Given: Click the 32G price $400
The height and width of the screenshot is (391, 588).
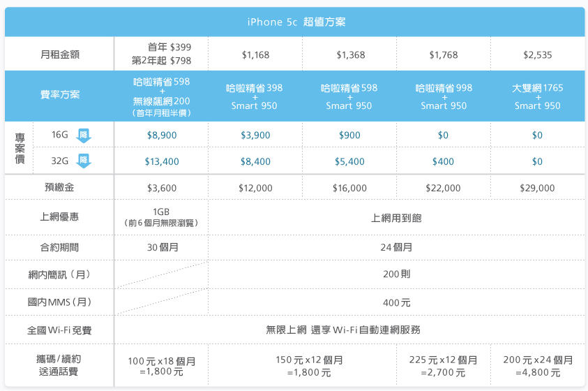Looking at the screenshot, I should [443, 161].
